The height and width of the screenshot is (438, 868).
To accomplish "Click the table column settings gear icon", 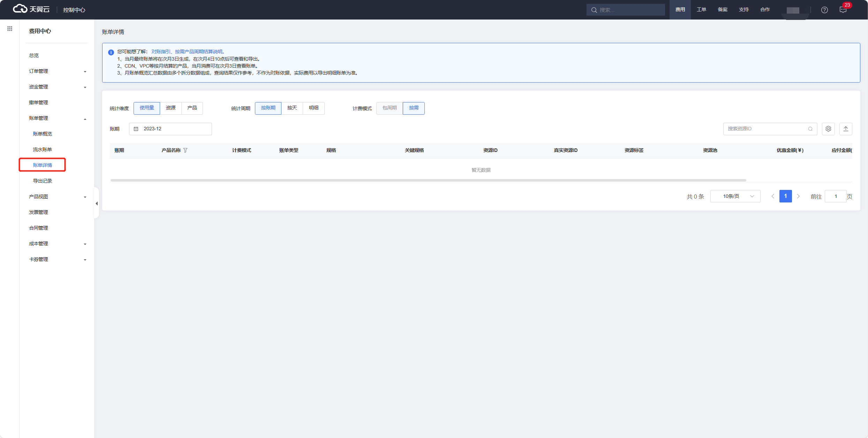I will pyautogui.click(x=828, y=129).
